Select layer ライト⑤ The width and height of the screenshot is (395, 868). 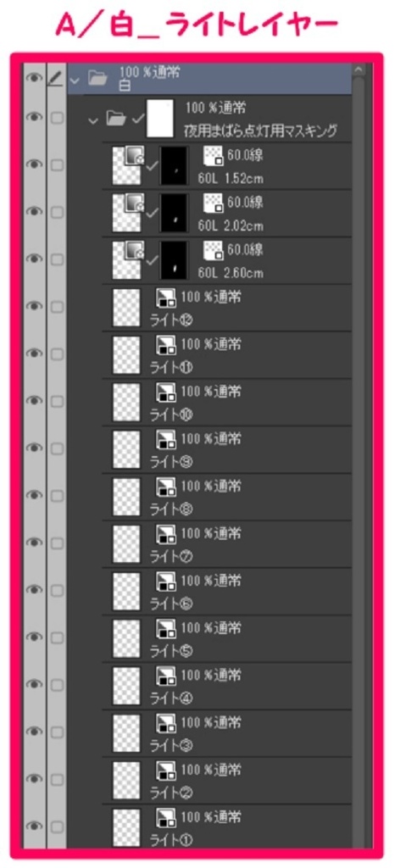click(x=209, y=639)
